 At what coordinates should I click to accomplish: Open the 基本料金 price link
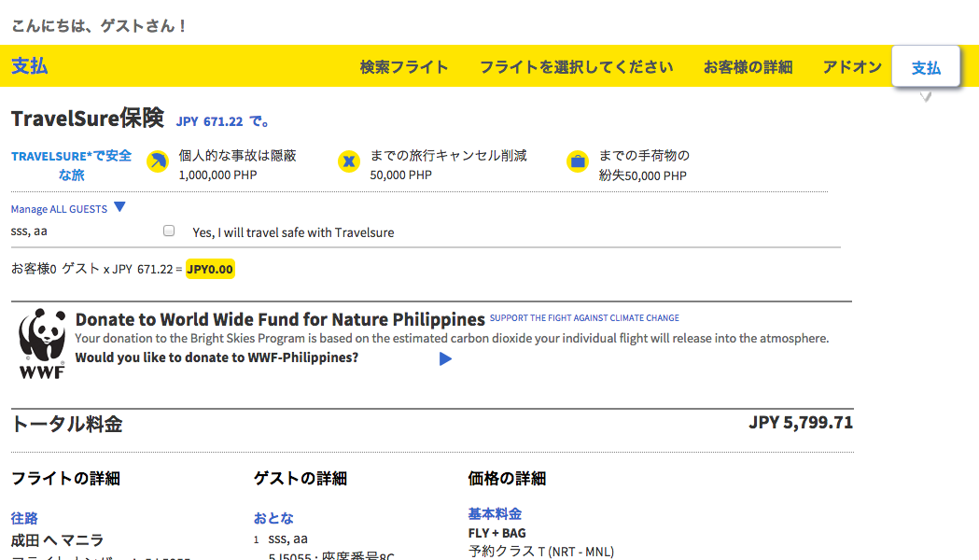[496, 514]
